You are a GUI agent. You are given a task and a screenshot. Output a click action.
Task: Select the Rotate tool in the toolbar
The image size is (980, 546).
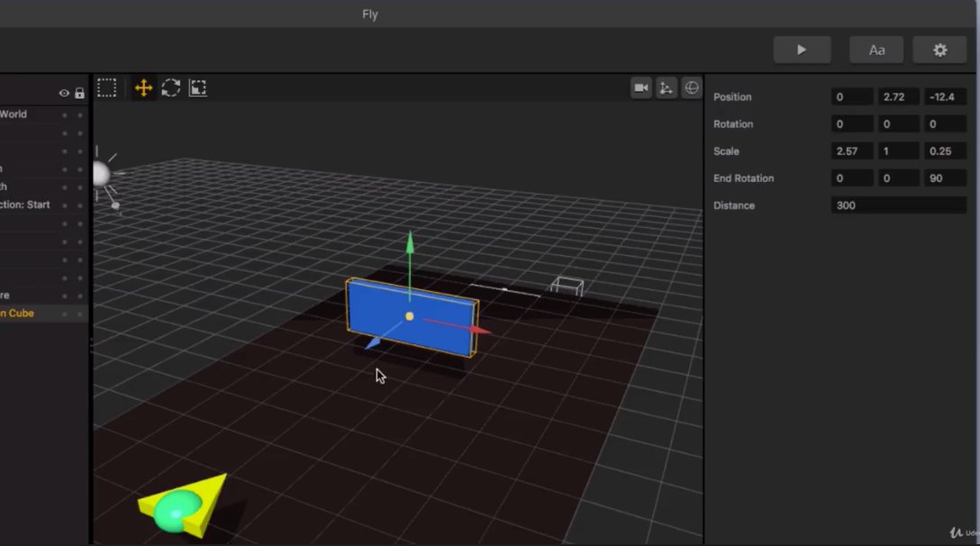pos(169,87)
